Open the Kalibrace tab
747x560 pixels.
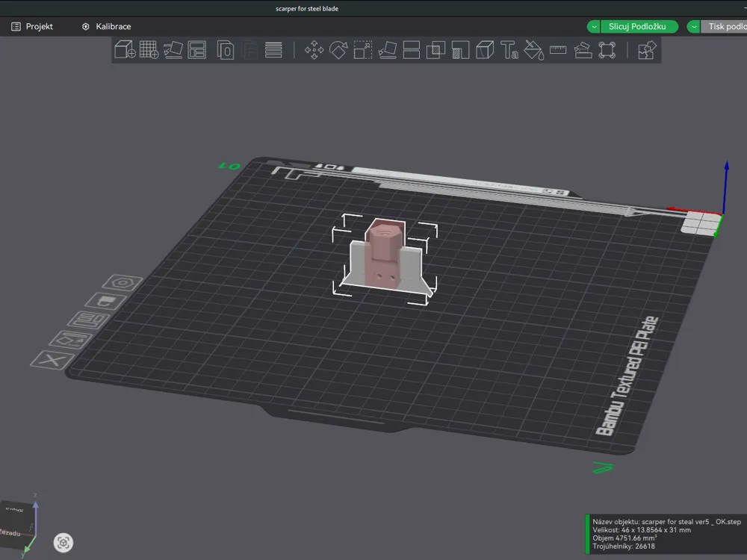tap(107, 27)
